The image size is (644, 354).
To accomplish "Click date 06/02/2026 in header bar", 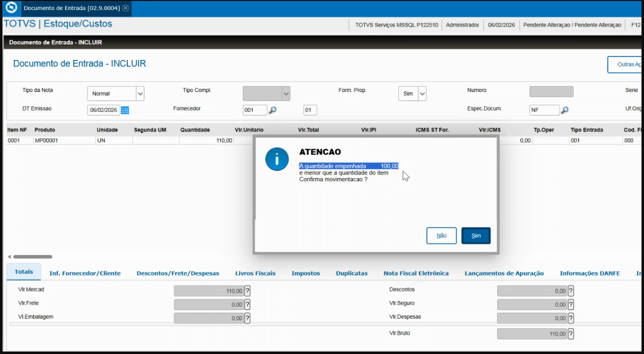I will tap(501, 25).
